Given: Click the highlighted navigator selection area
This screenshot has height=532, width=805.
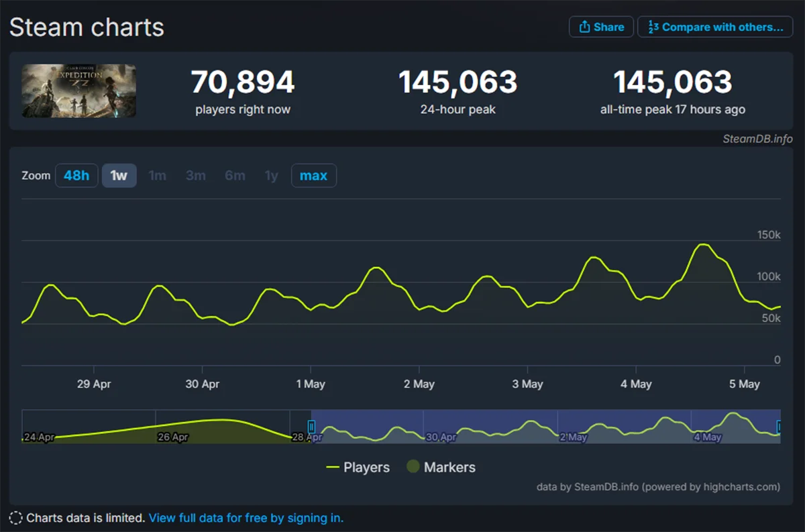Looking at the screenshot, I should [545, 427].
